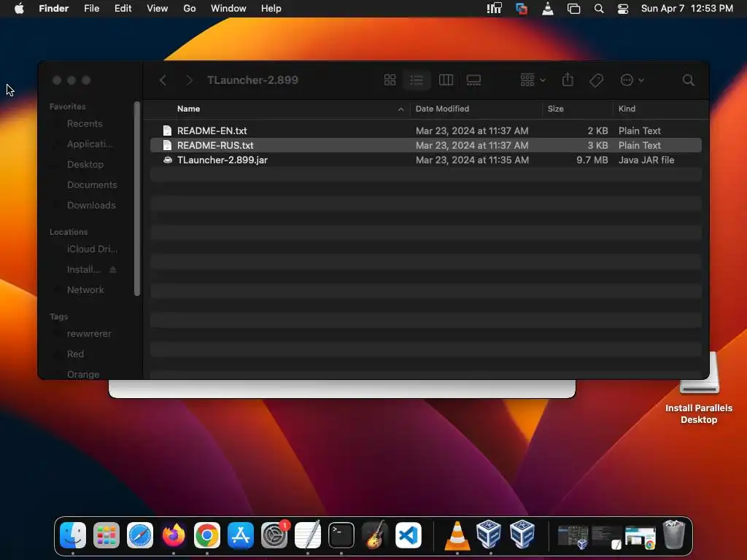Viewport: 747px width, 560px height.
Task: Open Safari from the Dock
Action: click(140, 535)
